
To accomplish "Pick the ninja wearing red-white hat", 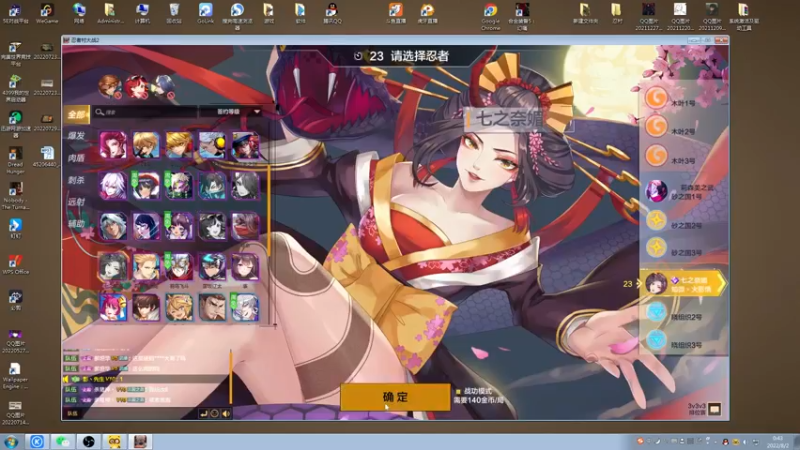I will click(x=146, y=185).
